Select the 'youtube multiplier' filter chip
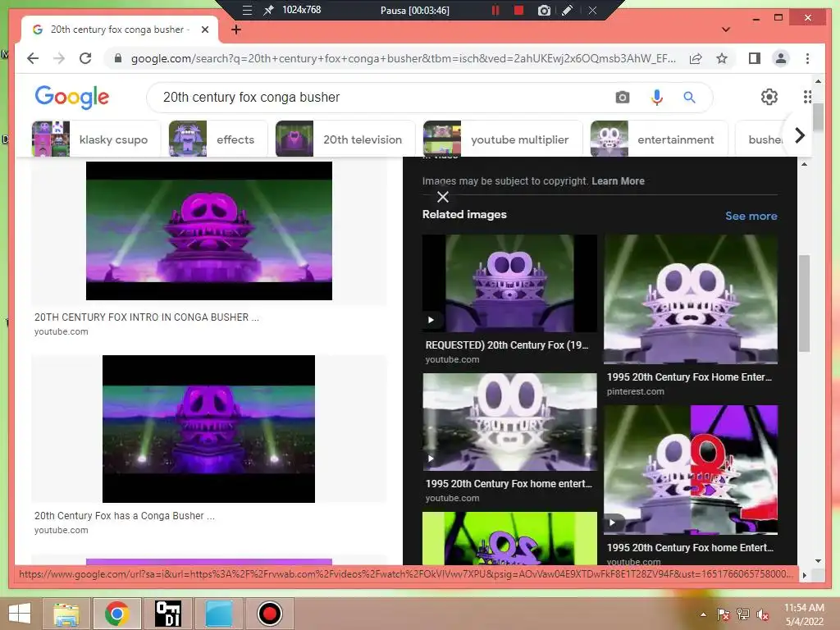This screenshot has height=630, width=840. [x=503, y=139]
